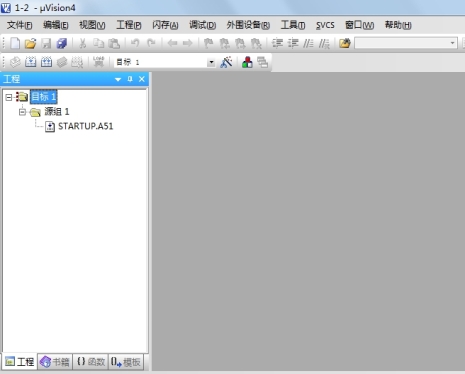Collapse the 目标 1 tree node
This screenshot has height=374, width=465.
click(x=9, y=97)
